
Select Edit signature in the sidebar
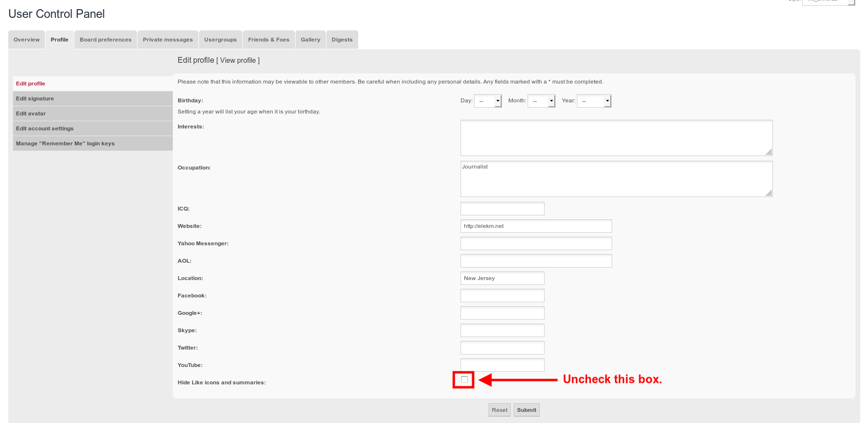35,99
